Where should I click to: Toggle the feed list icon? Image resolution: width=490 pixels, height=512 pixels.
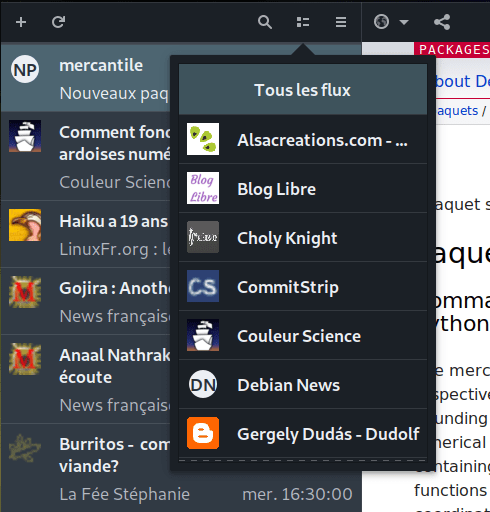(303, 22)
